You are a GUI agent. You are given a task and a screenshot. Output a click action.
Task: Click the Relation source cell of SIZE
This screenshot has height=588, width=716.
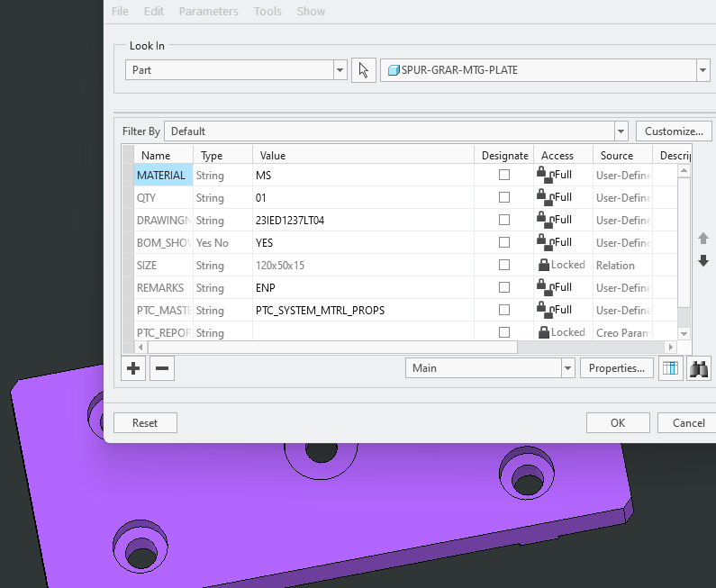623,266
